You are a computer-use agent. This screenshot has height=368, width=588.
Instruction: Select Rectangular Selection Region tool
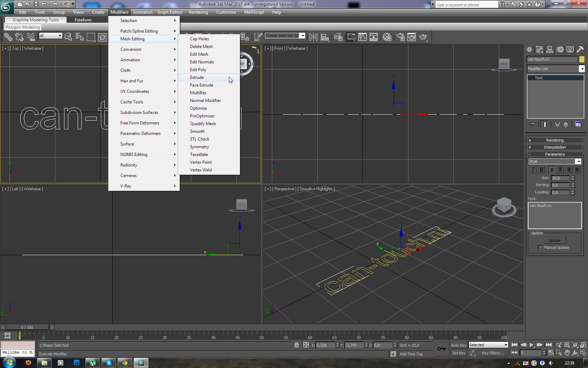pos(91,37)
